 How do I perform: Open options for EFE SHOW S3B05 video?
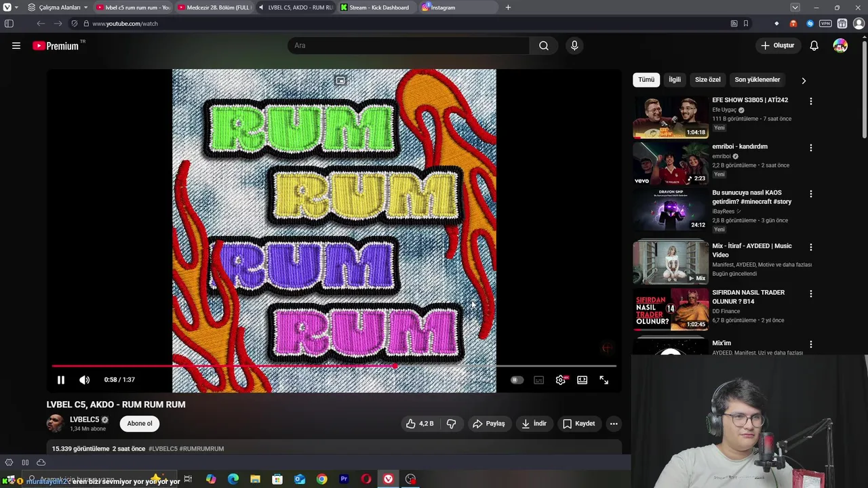tap(810, 101)
